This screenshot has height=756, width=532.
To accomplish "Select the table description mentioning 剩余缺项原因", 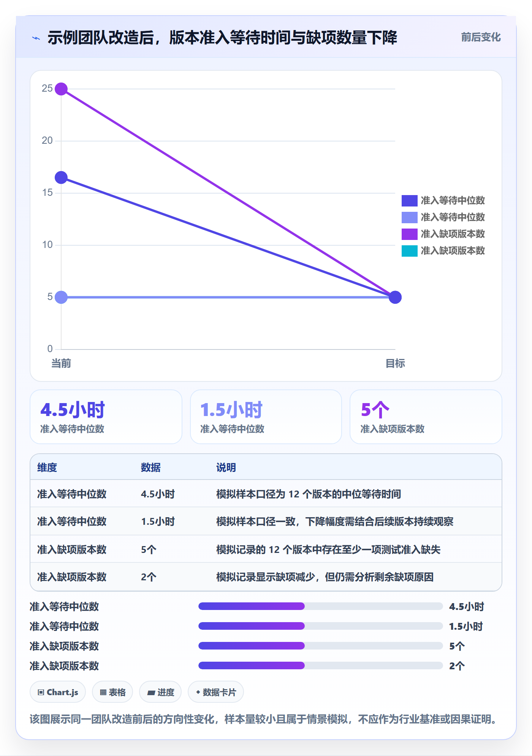I will pyautogui.click(x=325, y=577).
